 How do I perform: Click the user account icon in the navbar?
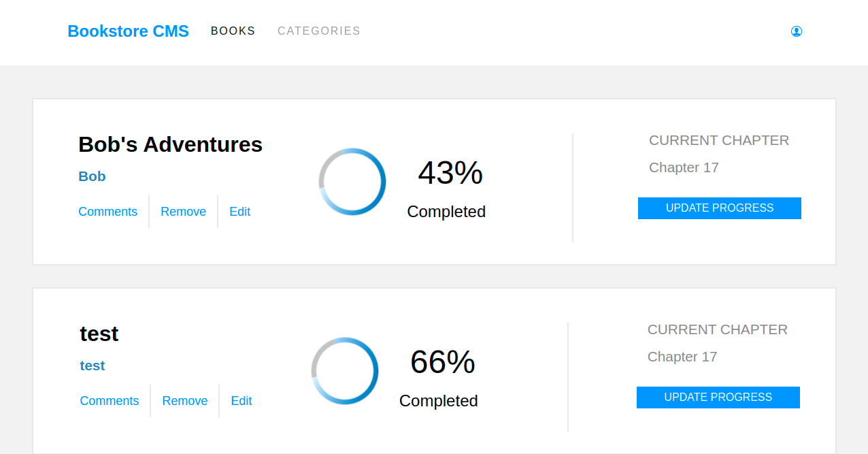[796, 31]
